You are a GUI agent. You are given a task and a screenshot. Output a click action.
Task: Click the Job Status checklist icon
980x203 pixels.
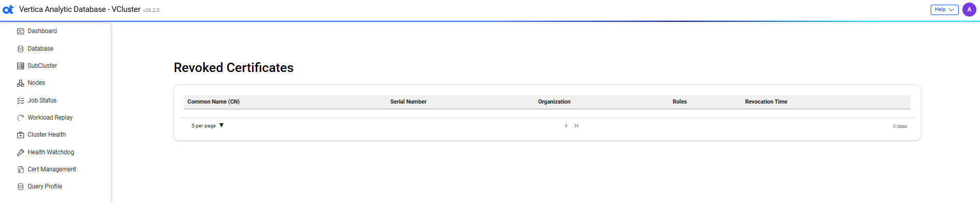pos(21,100)
